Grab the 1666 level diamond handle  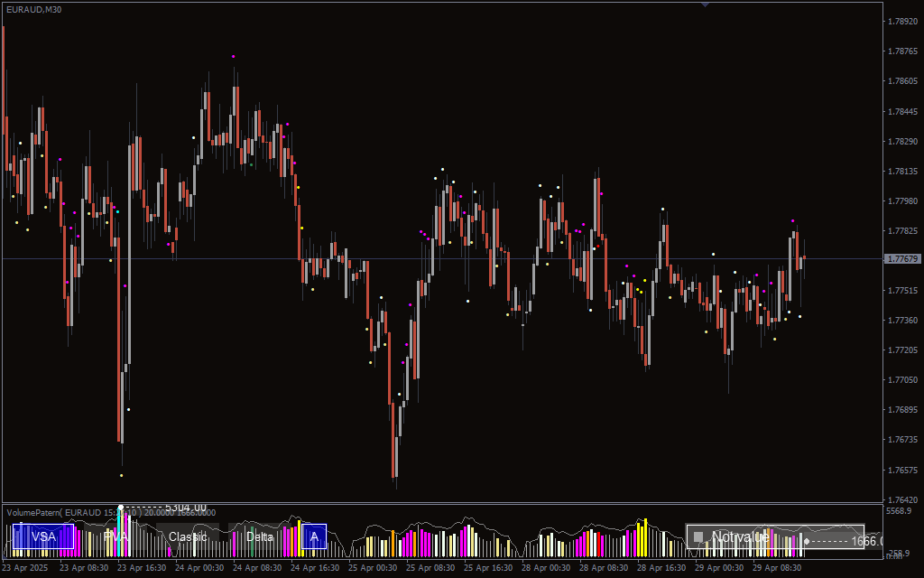[807, 541]
